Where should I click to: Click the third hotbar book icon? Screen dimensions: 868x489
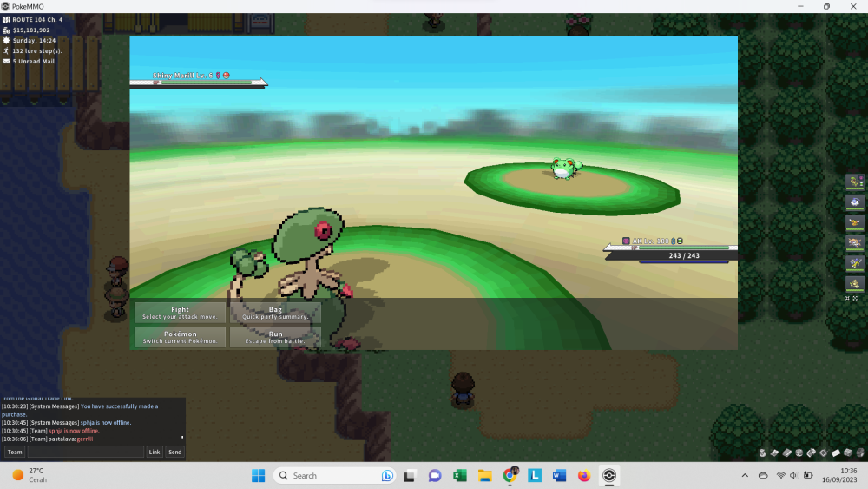(786, 453)
